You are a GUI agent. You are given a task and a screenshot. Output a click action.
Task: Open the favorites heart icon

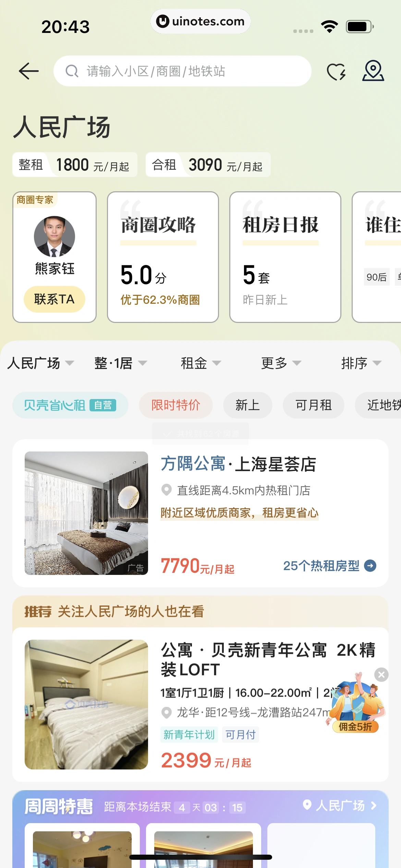click(x=336, y=72)
